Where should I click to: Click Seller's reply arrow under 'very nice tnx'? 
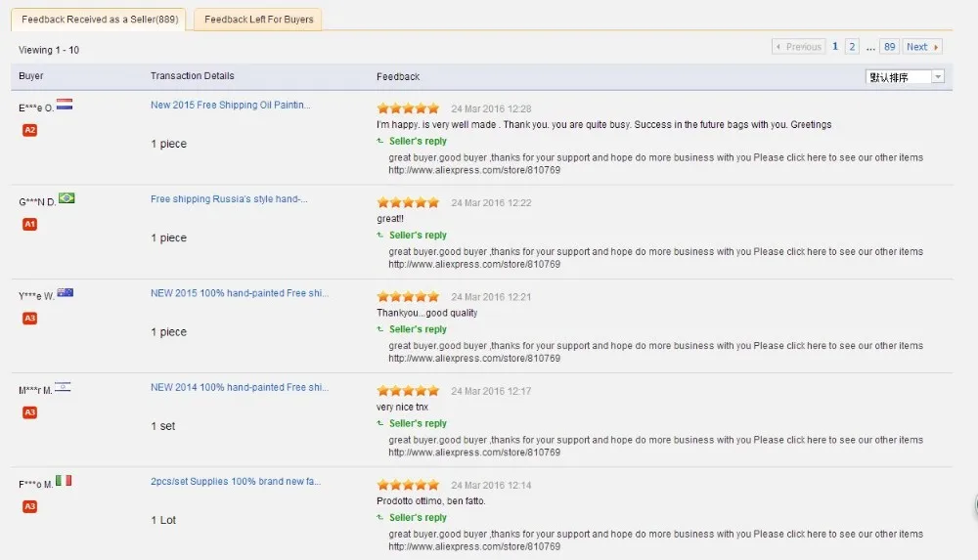[x=379, y=423]
